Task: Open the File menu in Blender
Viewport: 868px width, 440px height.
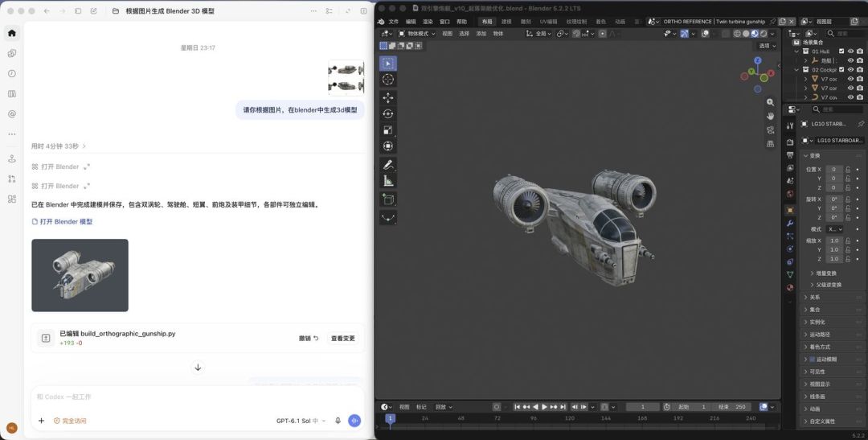Action: [x=394, y=22]
